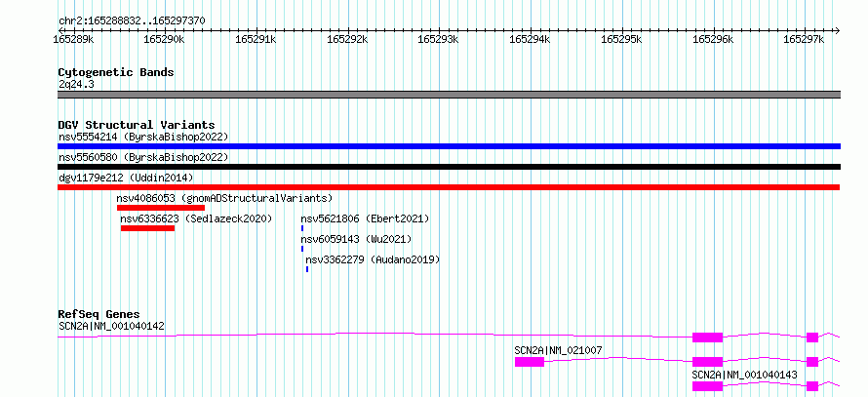Click the 165297k ruler label
Viewport: 868px width, 397px height.
pos(804,39)
